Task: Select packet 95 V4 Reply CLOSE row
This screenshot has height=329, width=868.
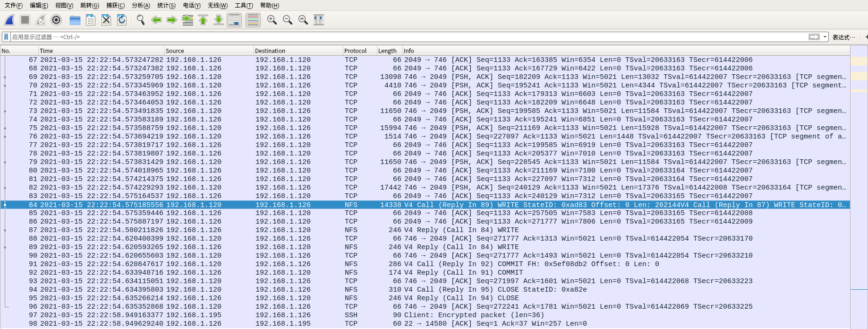Action: pyautogui.click(x=425, y=298)
